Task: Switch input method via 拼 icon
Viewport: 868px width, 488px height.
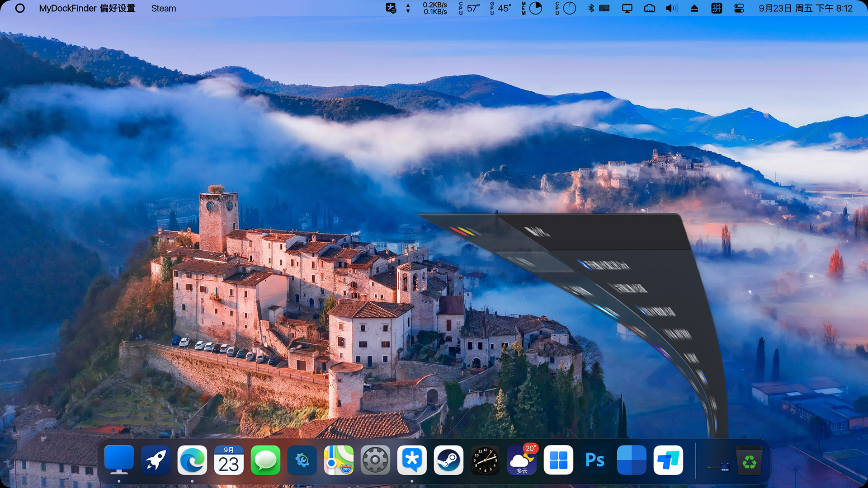Action: pos(717,8)
